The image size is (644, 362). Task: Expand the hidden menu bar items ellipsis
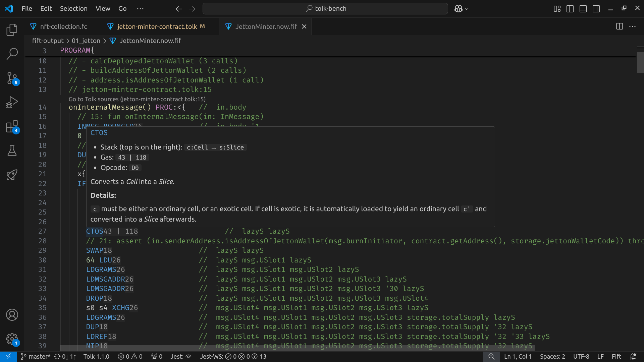(x=140, y=8)
